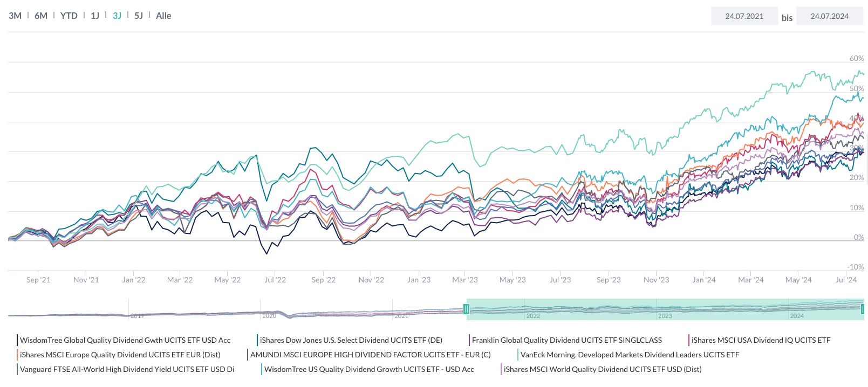Hide the iShares MSCI USA Dividend IQ line
This screenshot has height=387, width=868.
[x=761, y=340]
